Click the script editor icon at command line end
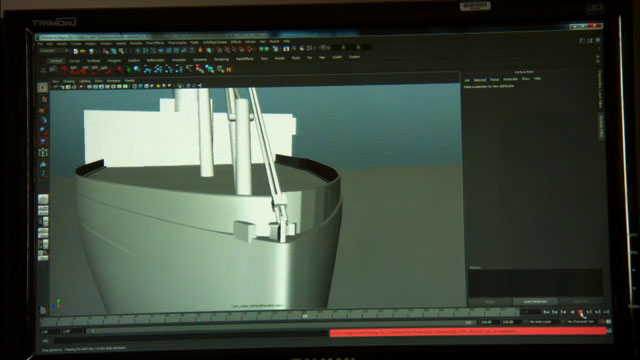The height and width of the screenshot is (360, 640). click(609, 331)
